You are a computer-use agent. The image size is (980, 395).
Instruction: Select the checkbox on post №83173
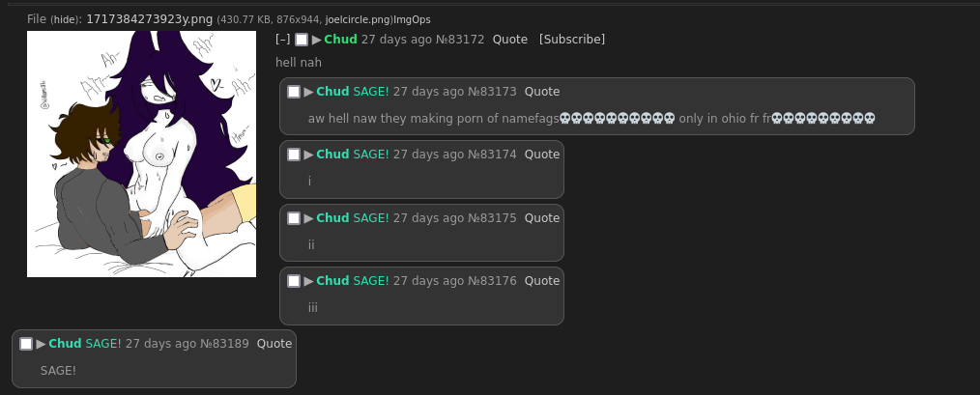pos(294,92)
